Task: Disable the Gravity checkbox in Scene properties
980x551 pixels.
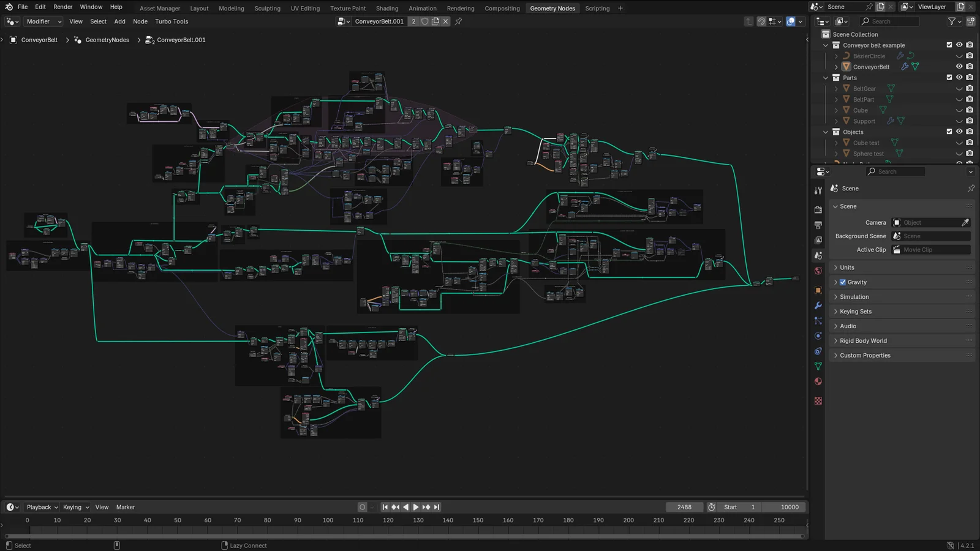Action: click(843, 282)
